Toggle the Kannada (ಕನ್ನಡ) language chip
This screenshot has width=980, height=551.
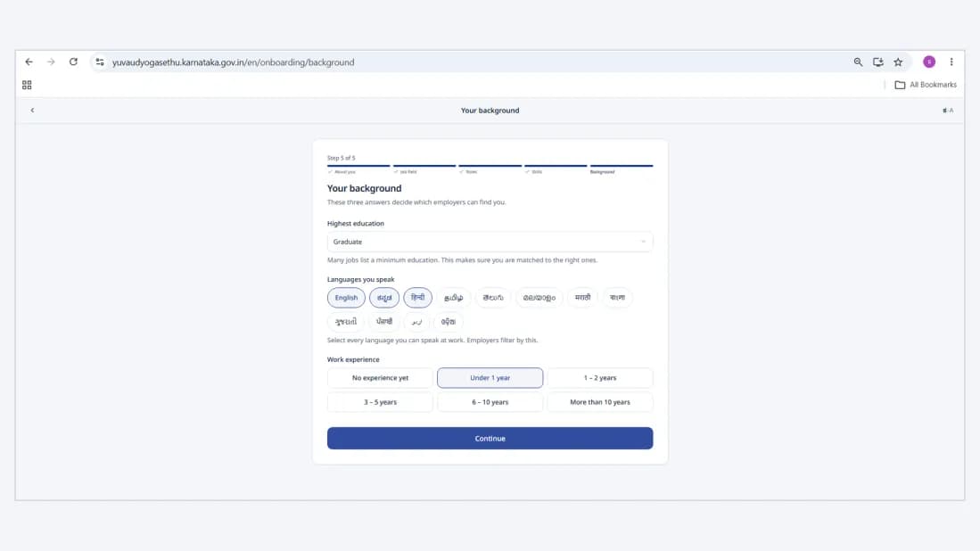click(x=384, y=298)
